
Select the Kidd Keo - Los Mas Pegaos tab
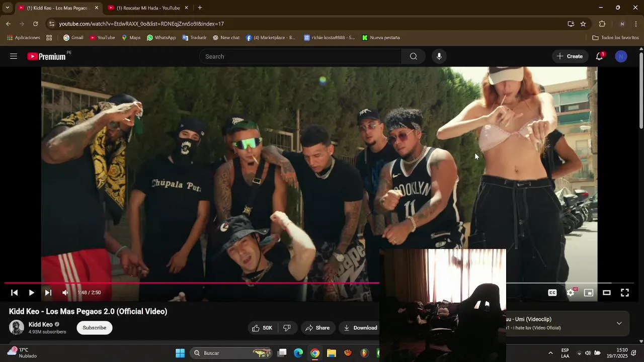pos(57,8)
